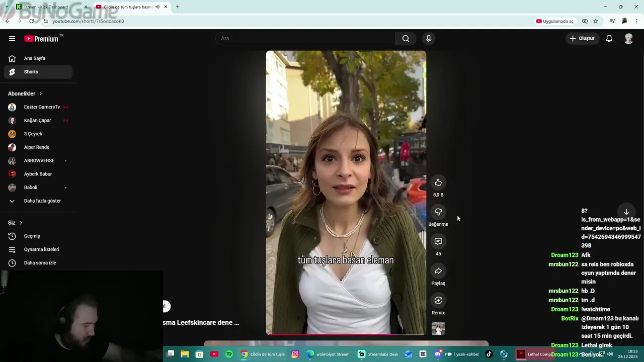644x362 pixels.
Task: Open Microsoft Store from the taskbar
Action: point(200,354)
